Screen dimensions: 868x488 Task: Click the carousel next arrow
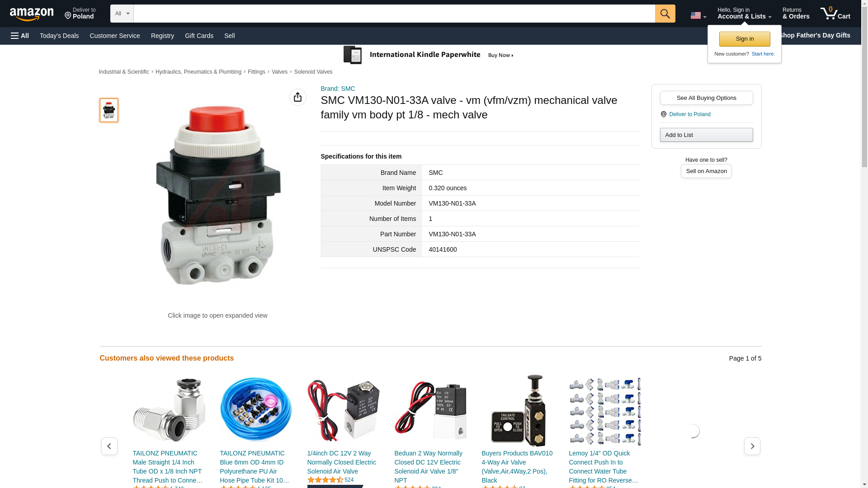tap(752, 446)
